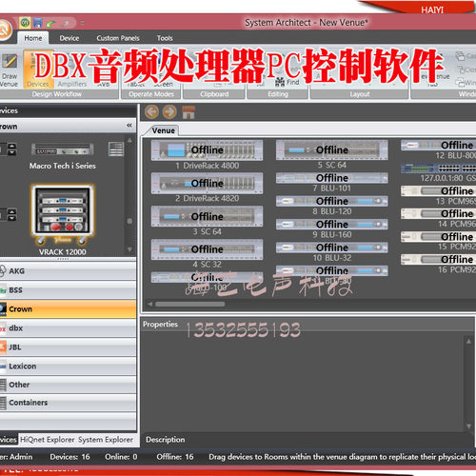Adjust the Macro Tech i Series quantity stepper
This screenshot has width=476, height=476.
tap(11, 149)
